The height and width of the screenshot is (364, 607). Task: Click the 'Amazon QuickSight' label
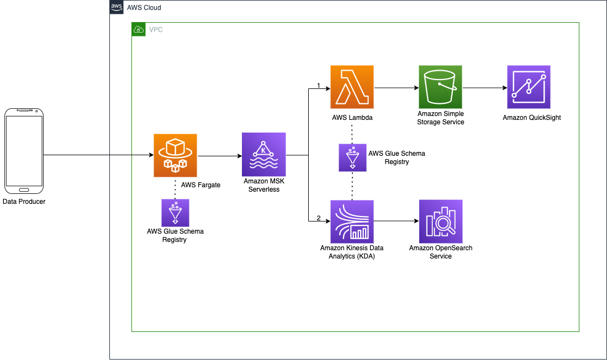point(531,118)
